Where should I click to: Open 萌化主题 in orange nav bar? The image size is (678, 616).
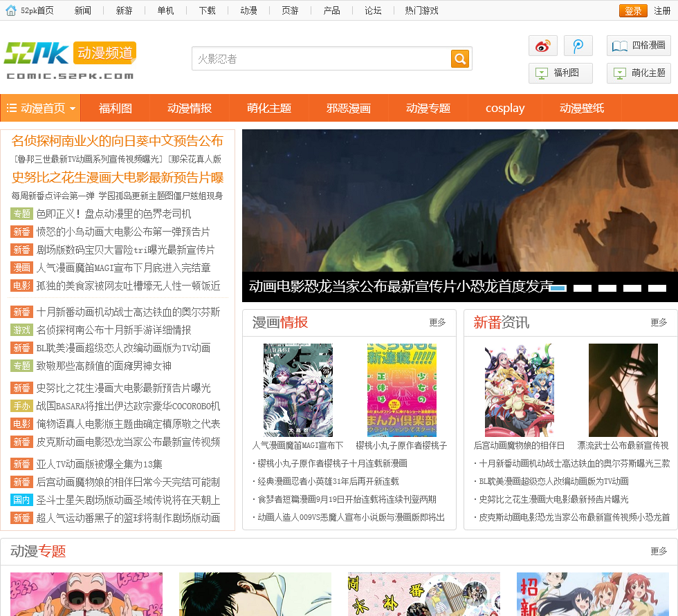click(269, 108)
